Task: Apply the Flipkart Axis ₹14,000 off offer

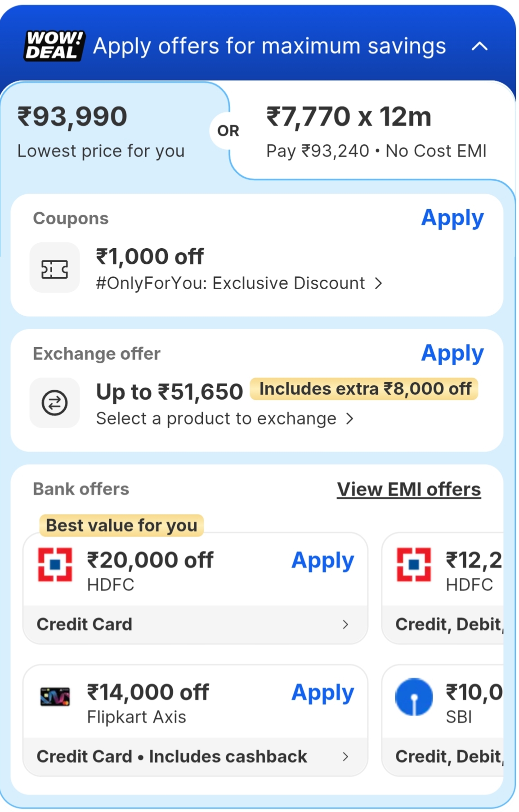Action: tap(322, 693)
